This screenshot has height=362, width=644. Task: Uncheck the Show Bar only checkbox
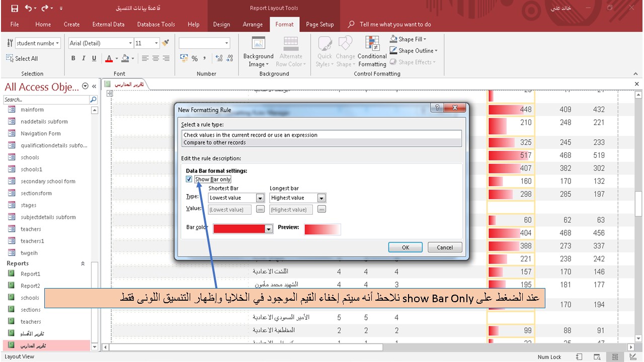coord(189,179)
